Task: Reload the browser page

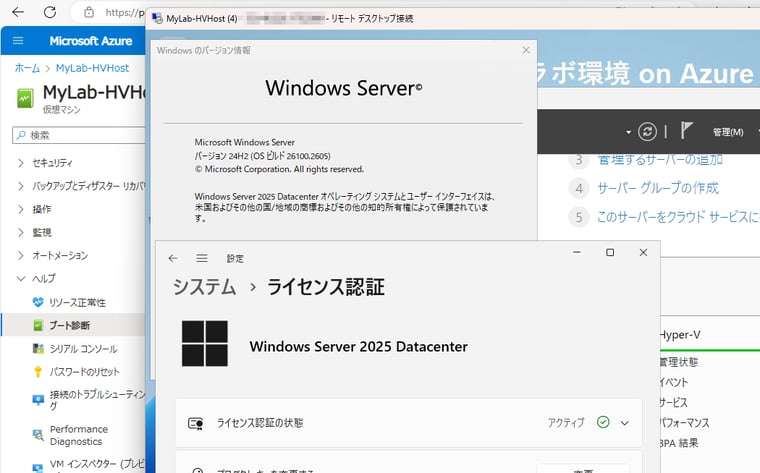Action: pos(50,12)
